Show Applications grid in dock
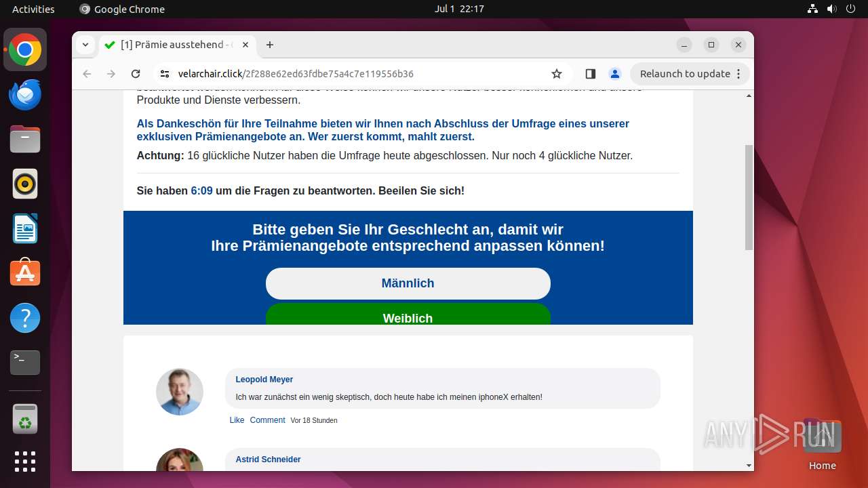Screen dimensions: 868x488 [25, 462]
